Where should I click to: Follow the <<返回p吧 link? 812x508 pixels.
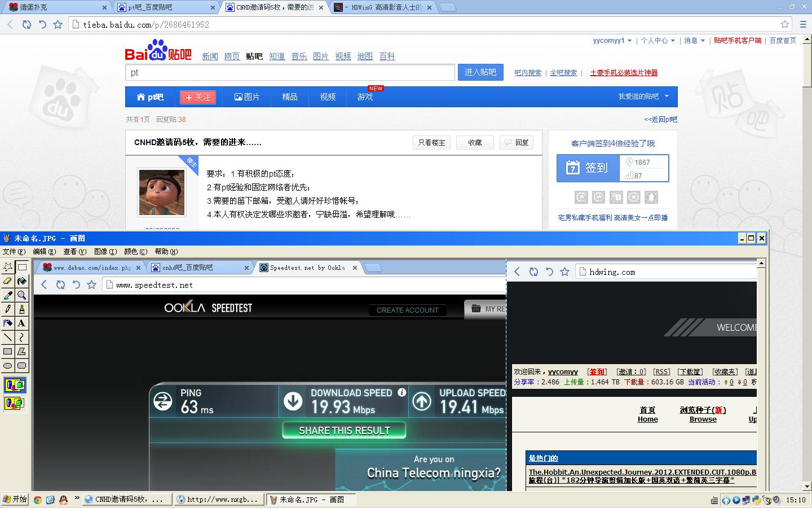661,120
